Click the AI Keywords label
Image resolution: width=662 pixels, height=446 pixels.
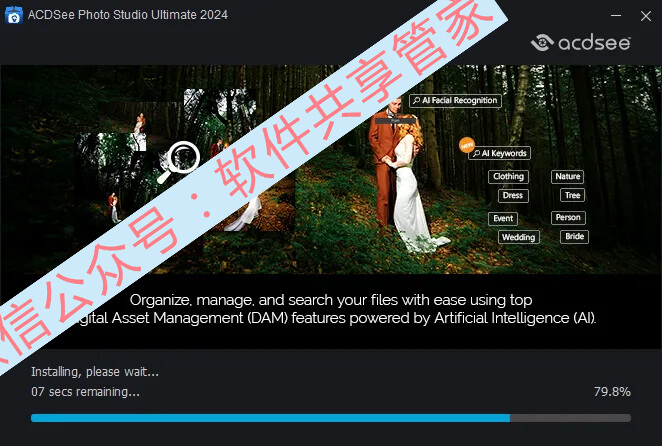coord(499,153)
